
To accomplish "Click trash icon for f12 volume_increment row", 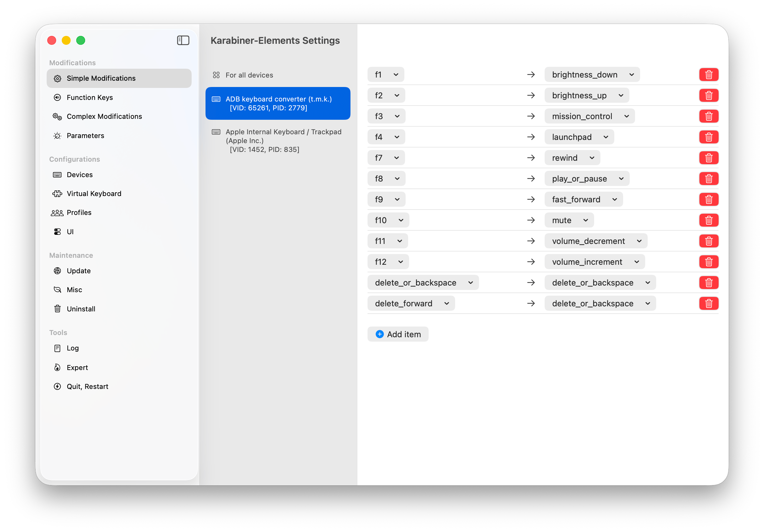I will coord(709,262).
